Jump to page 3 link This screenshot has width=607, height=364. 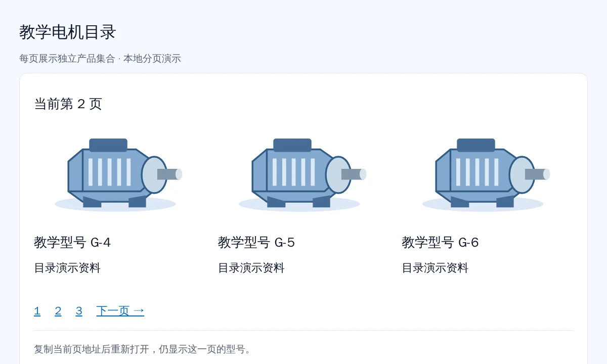pyautogui.click(x=79, y=311)
